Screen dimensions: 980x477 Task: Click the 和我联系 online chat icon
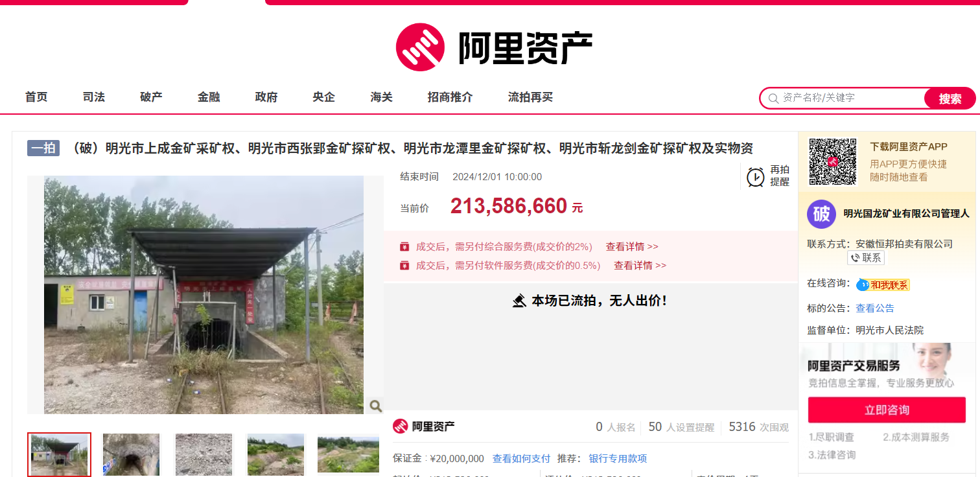pyautogui.click(x=883, y=285)
